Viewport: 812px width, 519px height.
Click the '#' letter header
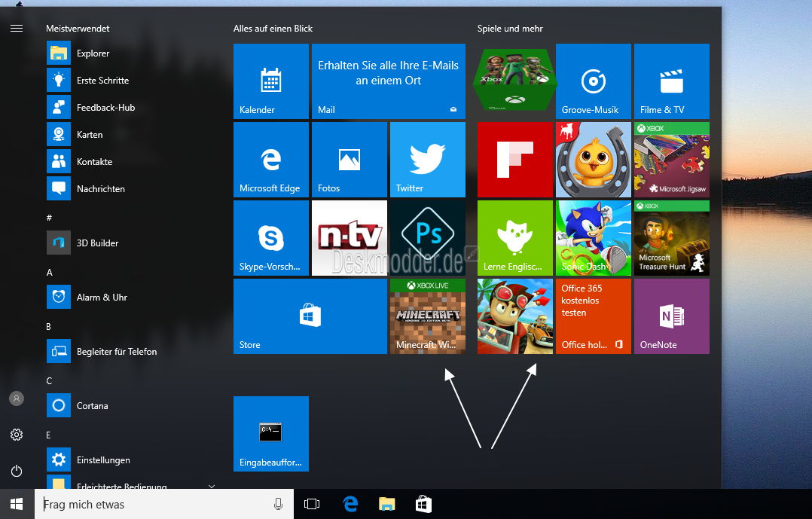point(49,218)
